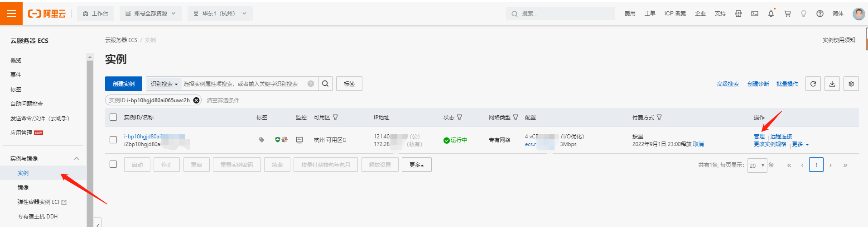Open 概览 in the sidebar
The width and height of the screenshot is (868, 227).
pyautogui.click(x=16, y=60)
